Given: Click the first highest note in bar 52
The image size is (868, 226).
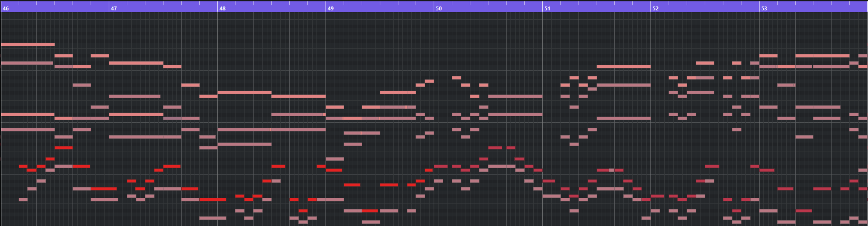Looking at the screenshot, I should [x=705, y=63].
